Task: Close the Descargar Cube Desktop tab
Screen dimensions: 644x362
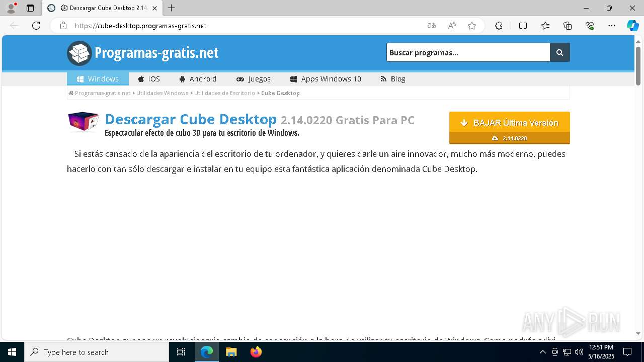Action: [154, 8]
